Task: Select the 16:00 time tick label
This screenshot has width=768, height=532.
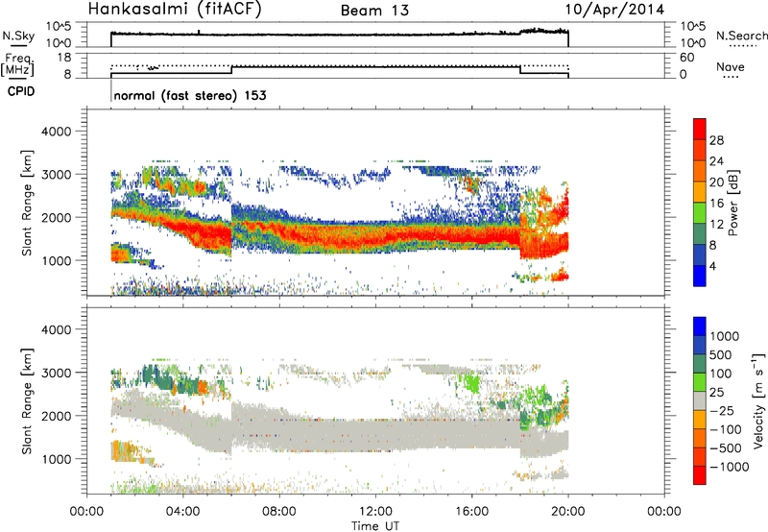Action: pos(471,512)
